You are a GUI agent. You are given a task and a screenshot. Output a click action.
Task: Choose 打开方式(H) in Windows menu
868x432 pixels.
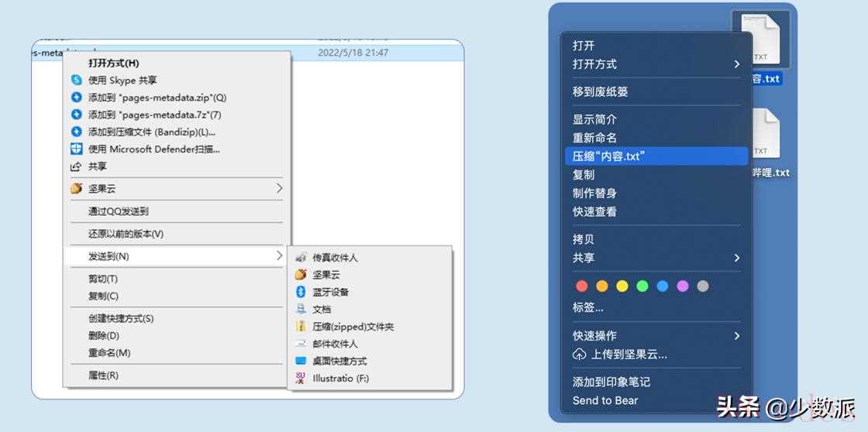pos(114,63)
